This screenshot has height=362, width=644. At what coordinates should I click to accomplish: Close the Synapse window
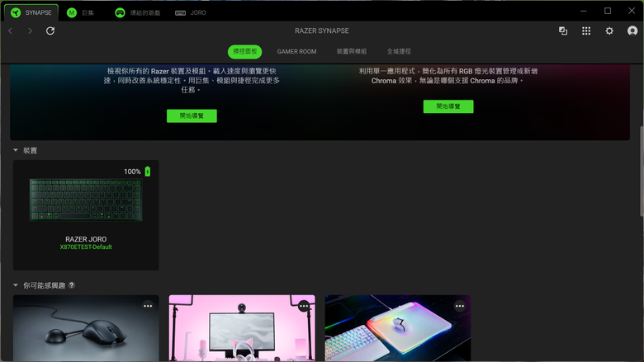(x=632, y=11)
